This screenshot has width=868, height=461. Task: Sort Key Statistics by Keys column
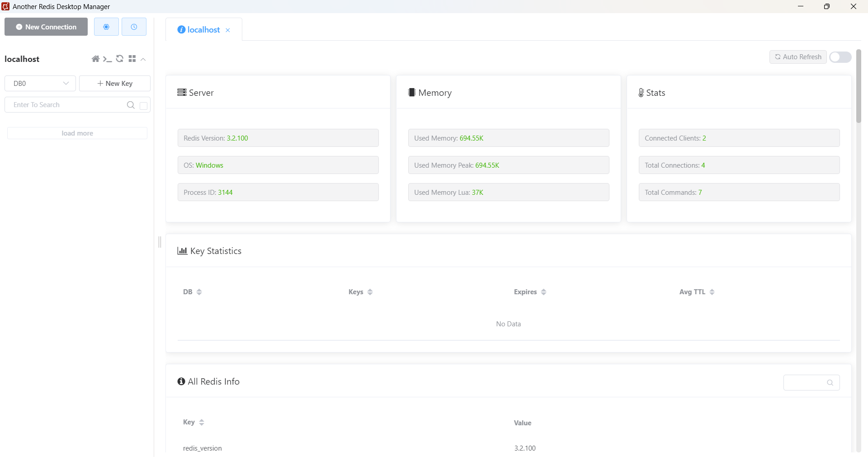click(370, 292)
